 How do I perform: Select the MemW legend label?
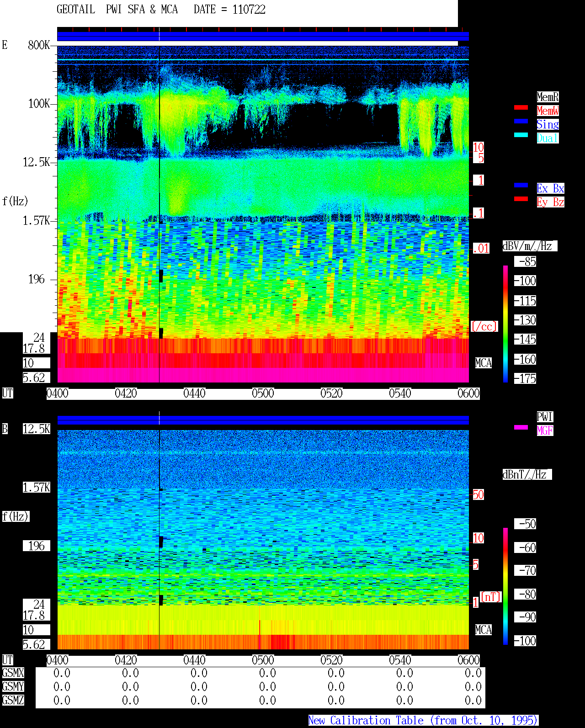point(548,111)
